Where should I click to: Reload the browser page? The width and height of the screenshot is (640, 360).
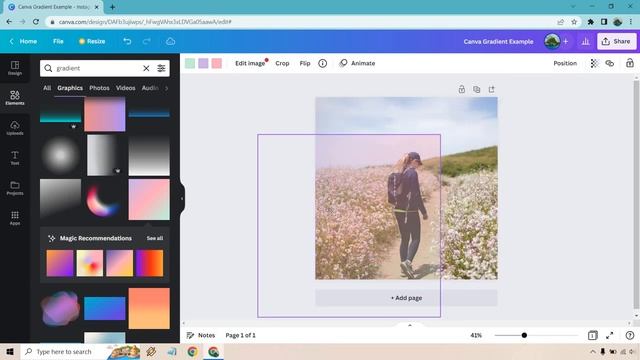(36, 22)
